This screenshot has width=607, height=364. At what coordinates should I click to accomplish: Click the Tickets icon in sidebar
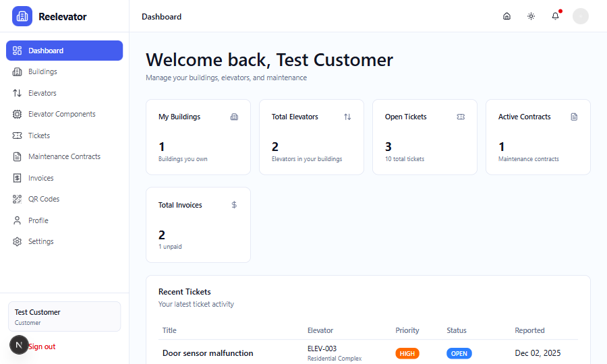[x=18, y=135]
